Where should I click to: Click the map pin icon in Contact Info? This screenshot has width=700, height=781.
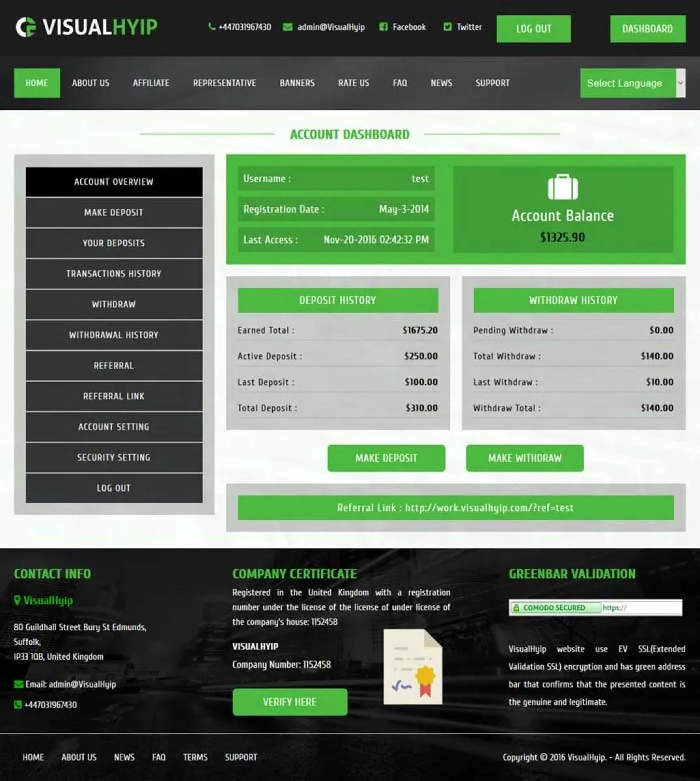coord(18,600)
